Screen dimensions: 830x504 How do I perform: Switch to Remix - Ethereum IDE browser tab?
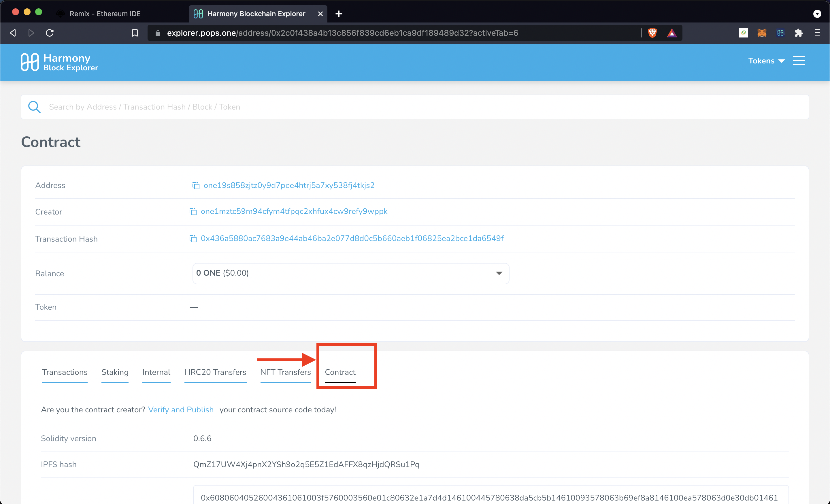(105, 14)
